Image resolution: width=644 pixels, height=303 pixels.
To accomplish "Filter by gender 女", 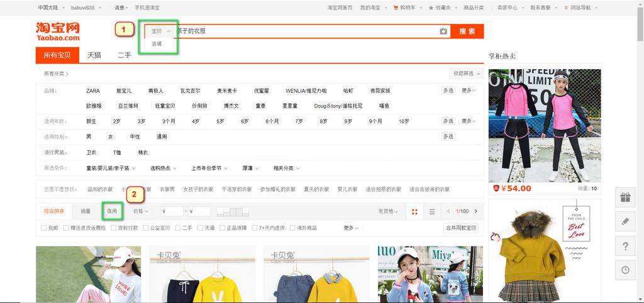I will click(111, 136).
